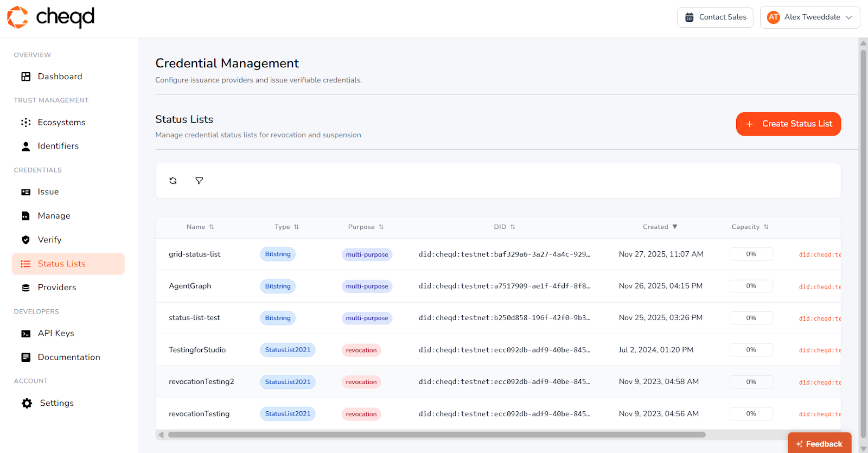The width and height of the screenshot is (868, 453).
Task: Click the Contact Sales button
Action: coord(714,17)
